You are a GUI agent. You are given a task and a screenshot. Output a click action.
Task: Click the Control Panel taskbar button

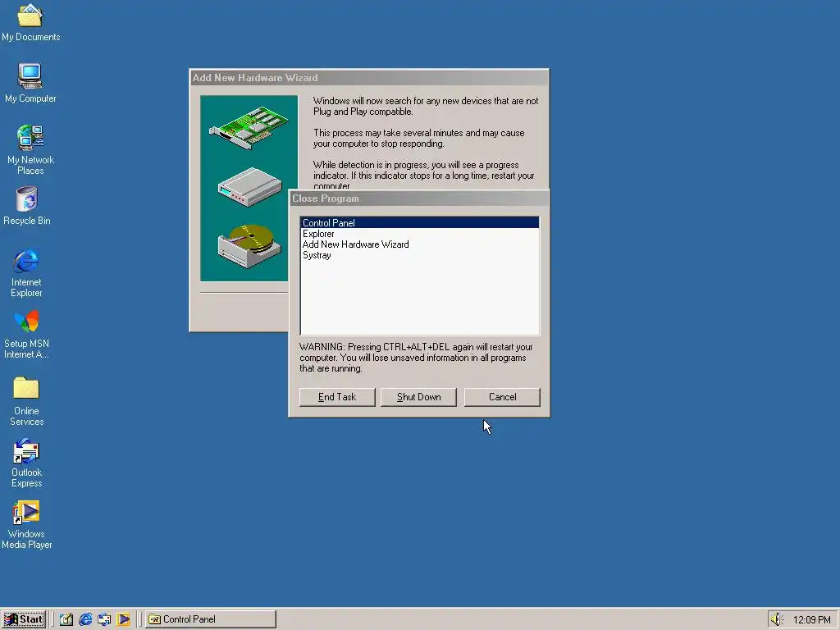211,619
